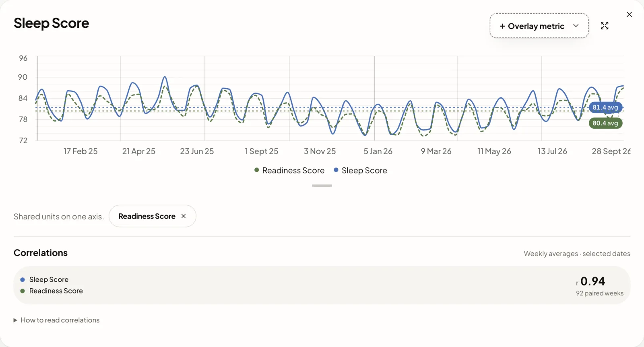Click the 96 y-axis label
The width and height of the screenshot is (644, 347).
[x=23, y=58]
